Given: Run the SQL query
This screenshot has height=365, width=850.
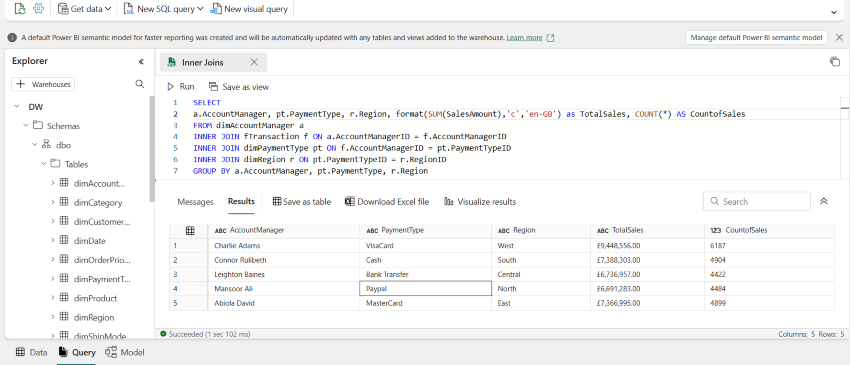Looking at the screenshot, I should [x=181, y=87].
